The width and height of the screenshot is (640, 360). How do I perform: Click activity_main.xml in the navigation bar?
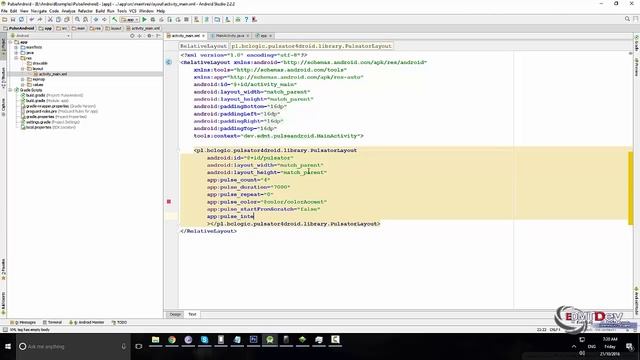tap(143, 28)
